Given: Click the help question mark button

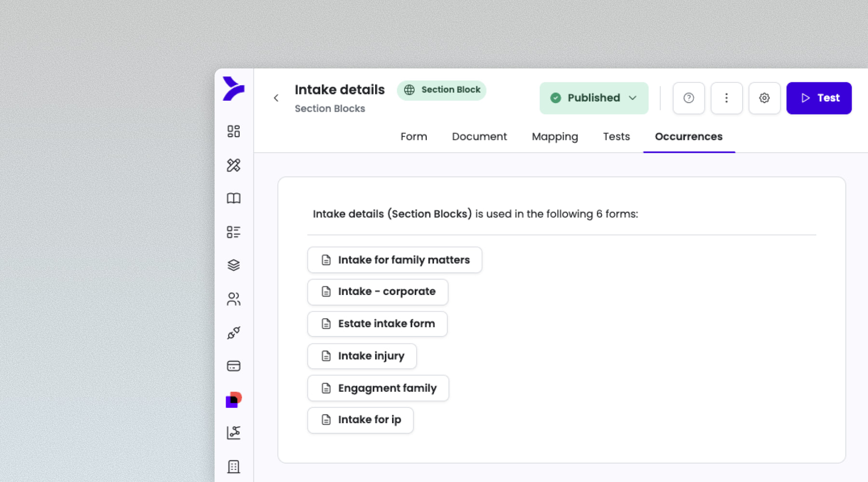Looking at the screenshot, I should (x=689, y=98).
